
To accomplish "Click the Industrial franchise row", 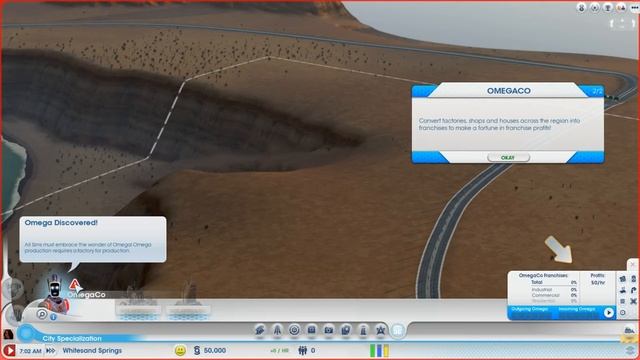I will pyautogui.click(x=554, y=289).
